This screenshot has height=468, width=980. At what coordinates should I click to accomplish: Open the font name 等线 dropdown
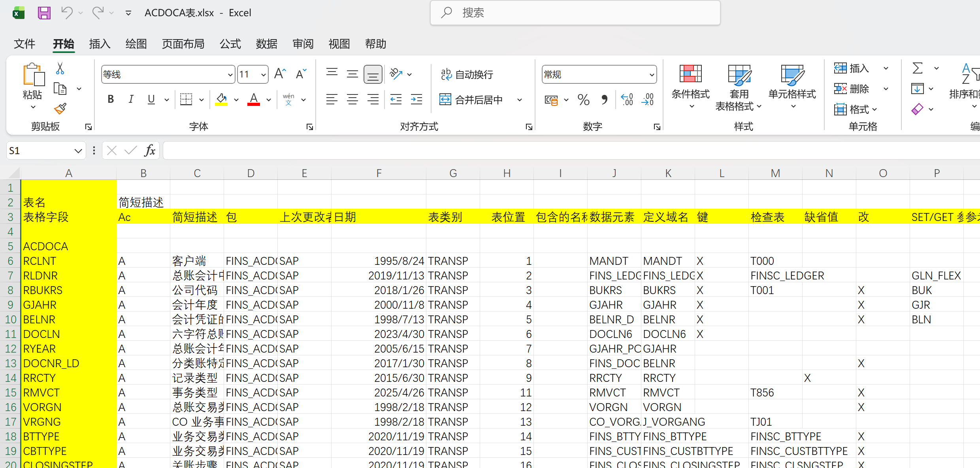click(230, 75)
